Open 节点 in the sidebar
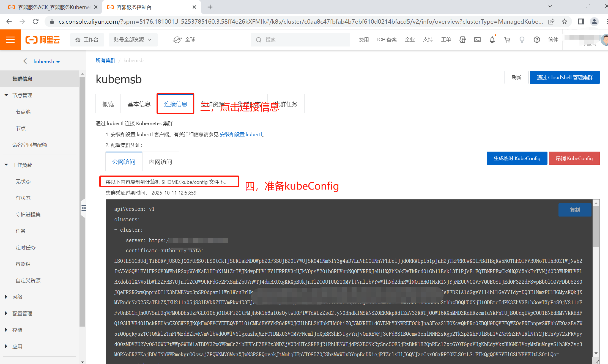Image resolution: width=608 pixels, height=364 pixels. click(x=21, y=128)
